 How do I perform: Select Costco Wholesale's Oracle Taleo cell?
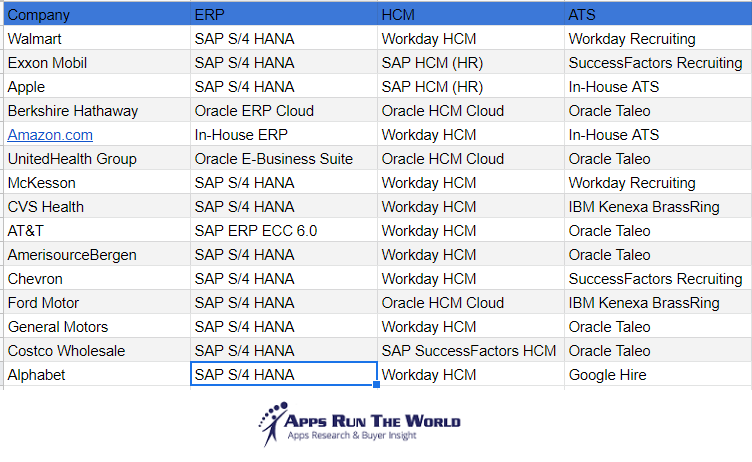click(x=658, y=350)
